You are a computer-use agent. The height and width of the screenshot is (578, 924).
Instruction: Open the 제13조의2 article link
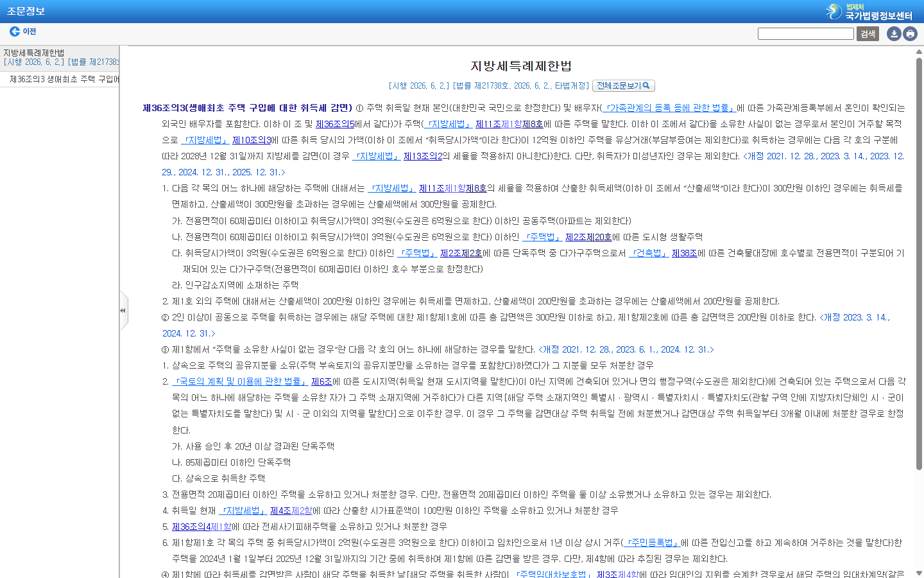(423, 156)
